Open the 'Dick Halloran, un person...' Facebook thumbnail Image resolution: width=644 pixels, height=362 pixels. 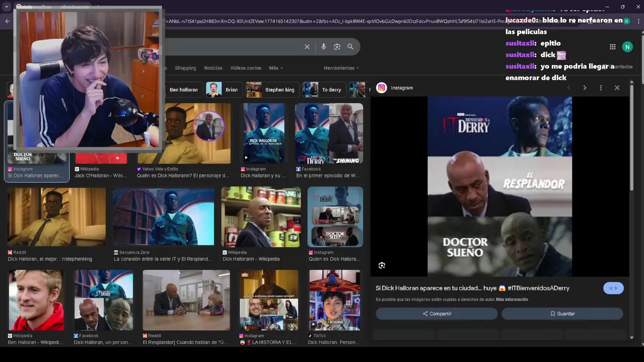click(x=104, y=300)
